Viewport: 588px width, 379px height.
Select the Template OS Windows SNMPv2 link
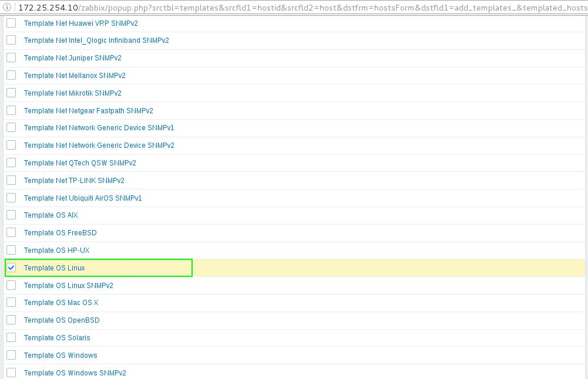75,373
